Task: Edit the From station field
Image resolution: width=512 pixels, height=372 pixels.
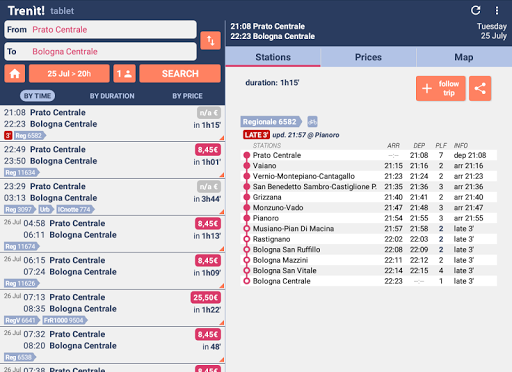Action: 100,30
